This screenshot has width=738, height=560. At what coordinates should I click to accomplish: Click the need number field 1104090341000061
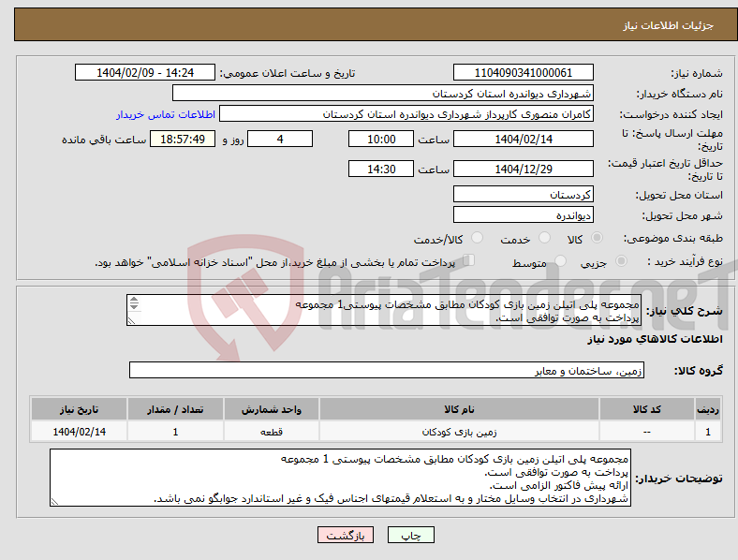point(523,72)
